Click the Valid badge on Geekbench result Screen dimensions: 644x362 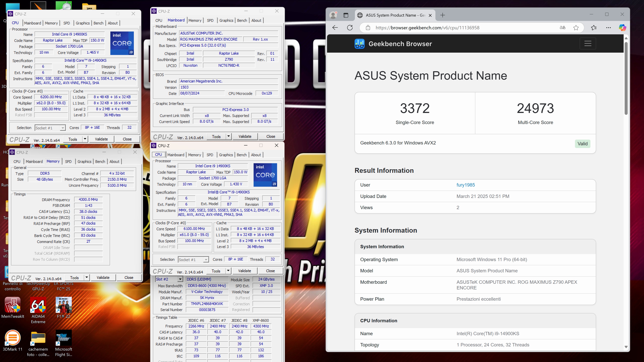[x=582, y=144]
